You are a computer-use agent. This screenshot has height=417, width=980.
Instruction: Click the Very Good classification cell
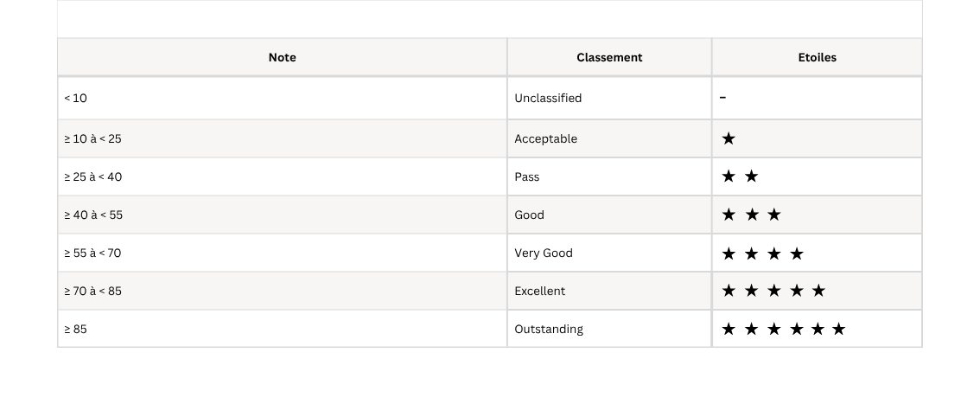(x=544, y=253)
